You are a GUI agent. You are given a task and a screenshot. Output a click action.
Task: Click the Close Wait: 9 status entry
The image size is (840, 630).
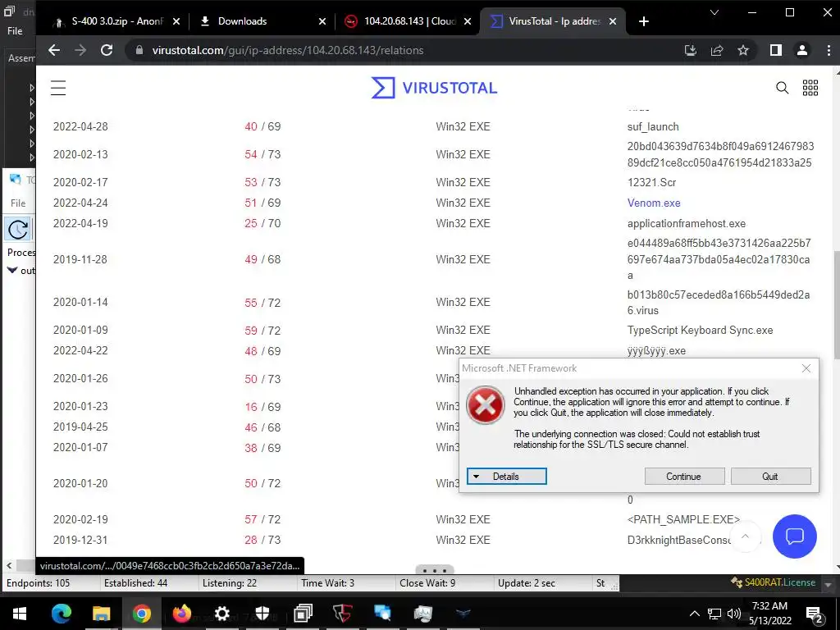coord(427,583)
